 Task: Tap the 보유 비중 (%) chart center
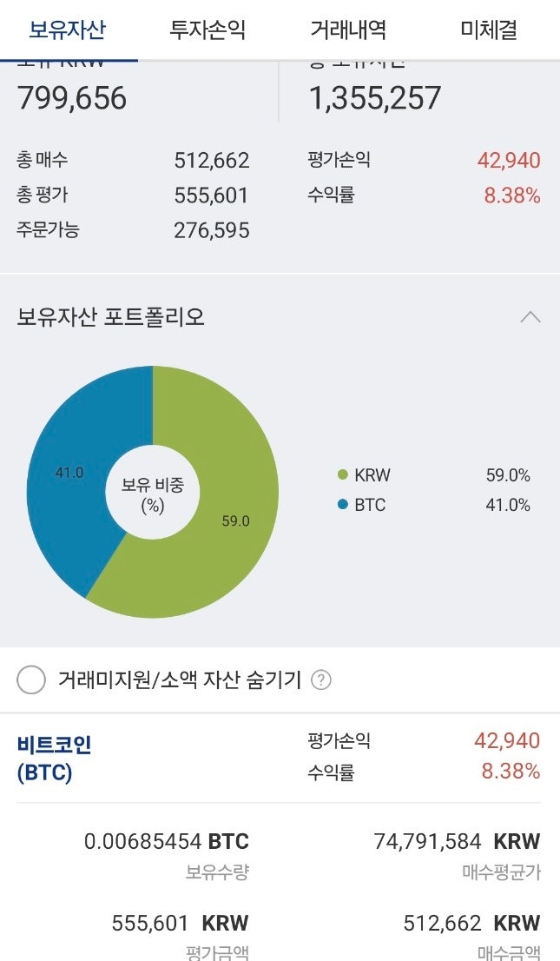[x=153, y=494]
